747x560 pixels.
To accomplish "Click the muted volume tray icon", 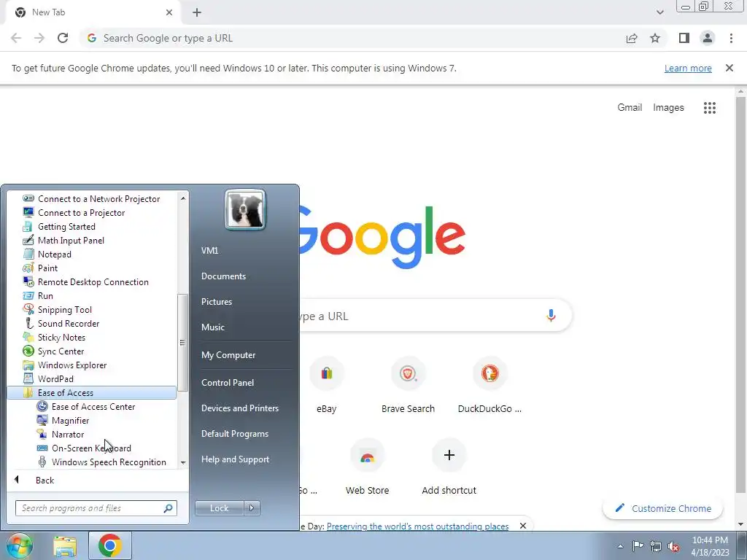I will click(673, 546).
